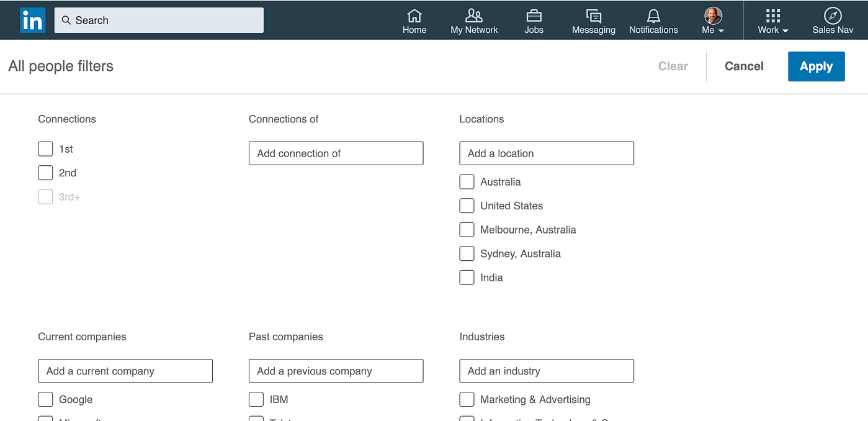Cancel the people filters
868x421 pixels.
[744, 66]
